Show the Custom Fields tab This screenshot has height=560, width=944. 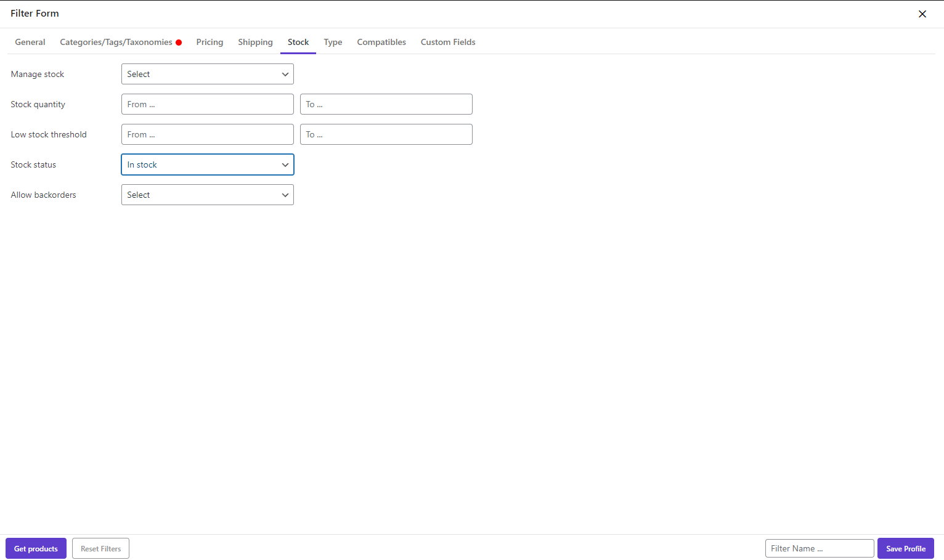pos(448,42)
